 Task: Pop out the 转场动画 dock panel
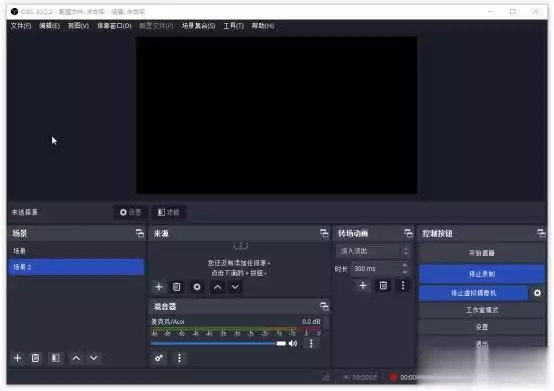point(408,233)
